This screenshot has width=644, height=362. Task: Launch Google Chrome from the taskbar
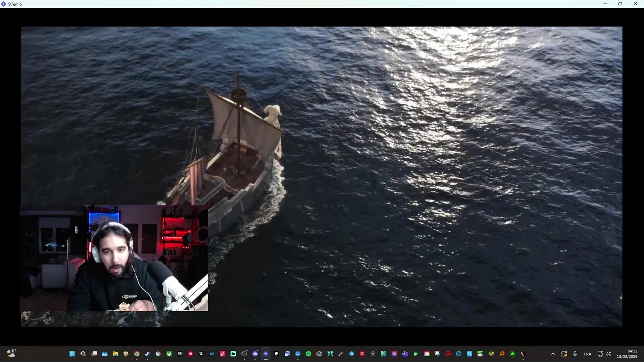click(x=137, y=354)
